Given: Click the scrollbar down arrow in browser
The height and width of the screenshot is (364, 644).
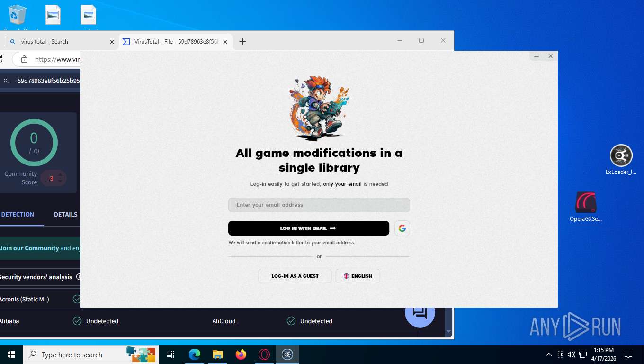Looking at the screenshot, I should [x=449, y=332].
